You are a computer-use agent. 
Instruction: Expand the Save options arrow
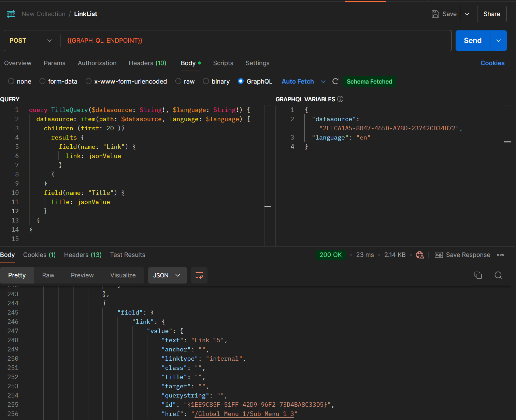click(x=467, y=14)
